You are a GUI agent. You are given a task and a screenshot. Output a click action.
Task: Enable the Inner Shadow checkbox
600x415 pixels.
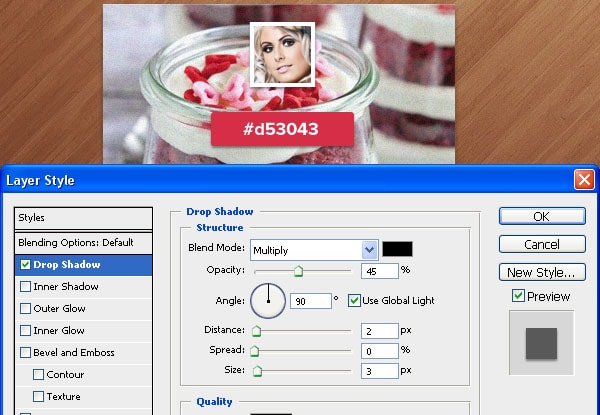click(25, 286)
